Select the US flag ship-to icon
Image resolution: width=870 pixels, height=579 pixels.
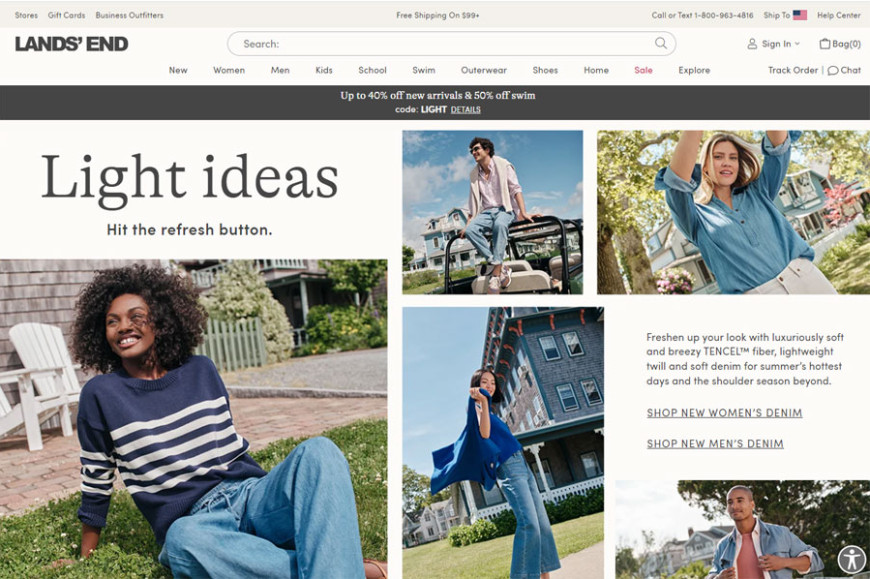(x=800, y=15)
